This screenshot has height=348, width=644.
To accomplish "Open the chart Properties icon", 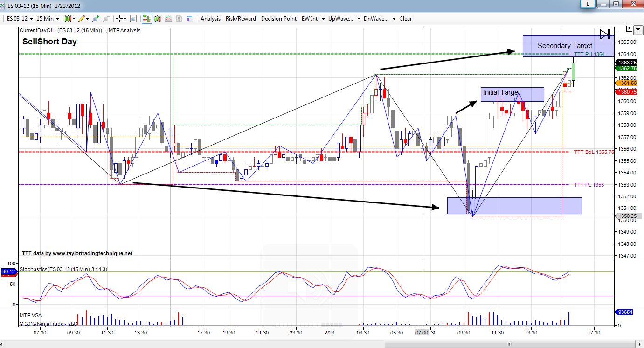I will tap(190, 19).
